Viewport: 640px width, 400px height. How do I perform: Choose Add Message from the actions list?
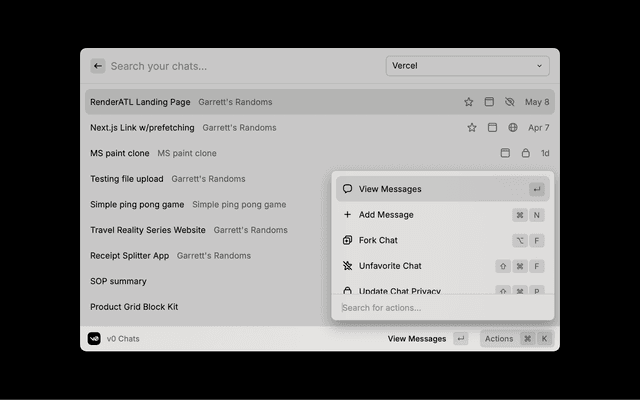(442, 215)
